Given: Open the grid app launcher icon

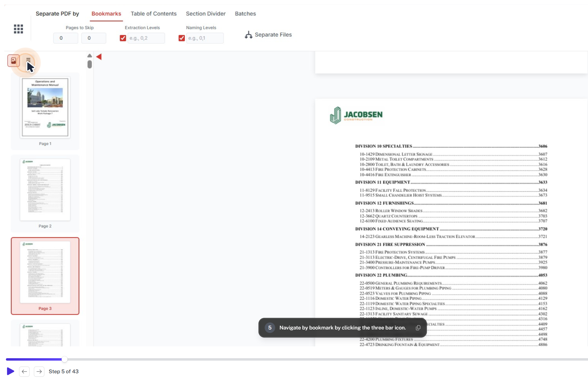Looking at the screenshot, I should [18, 29].
